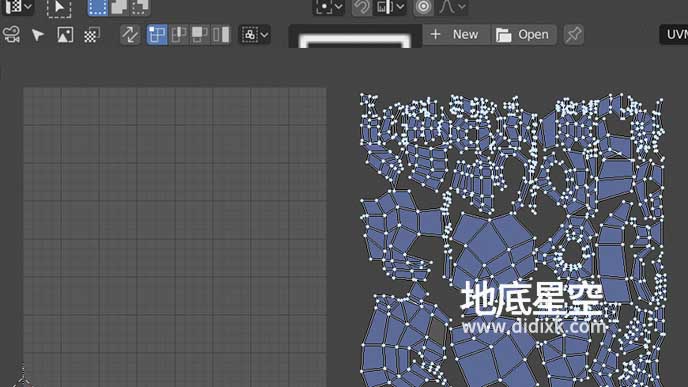688x387 pixels.
Task: Expand the sticky selection chevron
Action: pyautogui.click(x=265, y=35)
